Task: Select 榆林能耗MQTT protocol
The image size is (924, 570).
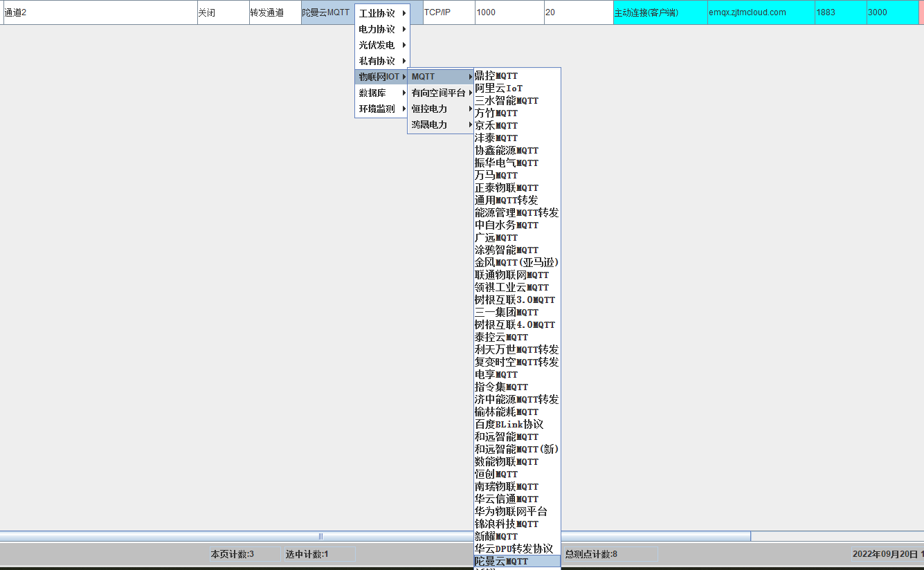Action: 517,412
